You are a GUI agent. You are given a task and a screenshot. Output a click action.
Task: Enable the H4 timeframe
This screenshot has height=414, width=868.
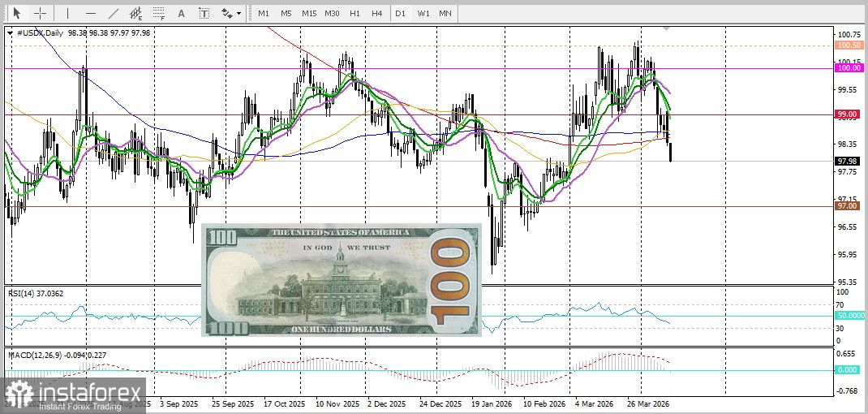[376, 13]
